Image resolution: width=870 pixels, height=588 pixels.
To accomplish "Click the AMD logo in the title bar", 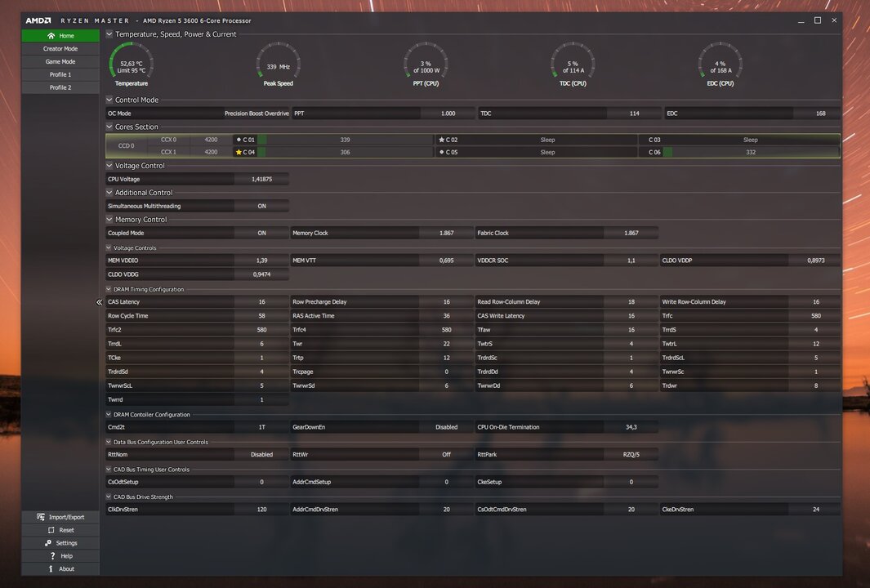I will [x=38, y=20].
